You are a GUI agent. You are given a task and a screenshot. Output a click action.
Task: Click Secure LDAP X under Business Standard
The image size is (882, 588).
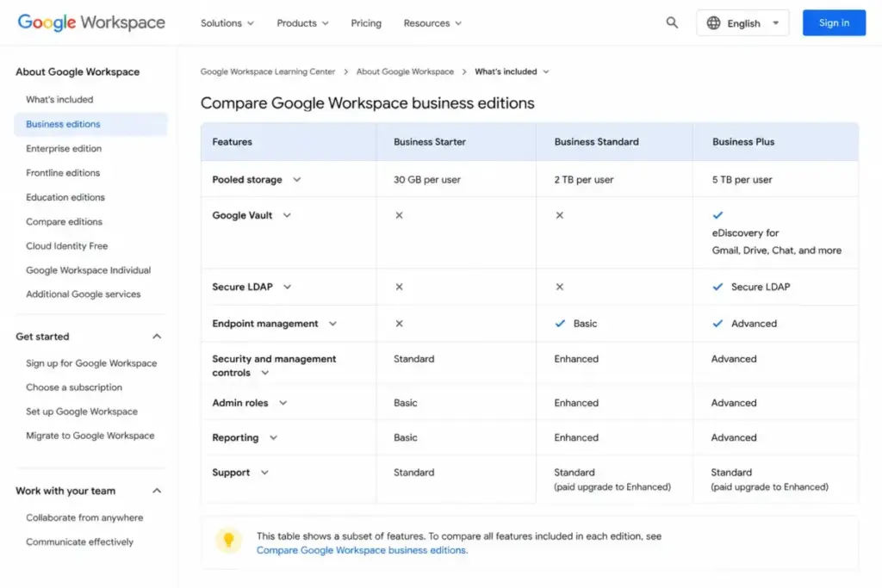(x=559, y=287)
